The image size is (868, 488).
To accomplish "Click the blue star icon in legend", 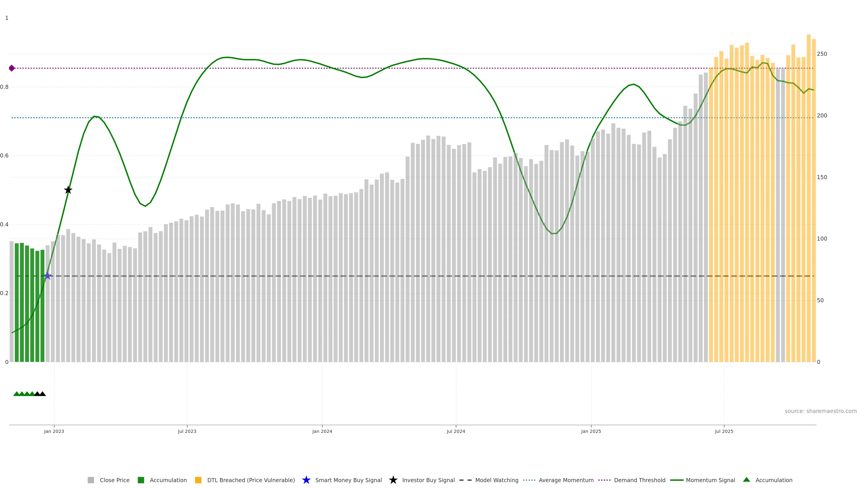I will click(x=306, y=480).
